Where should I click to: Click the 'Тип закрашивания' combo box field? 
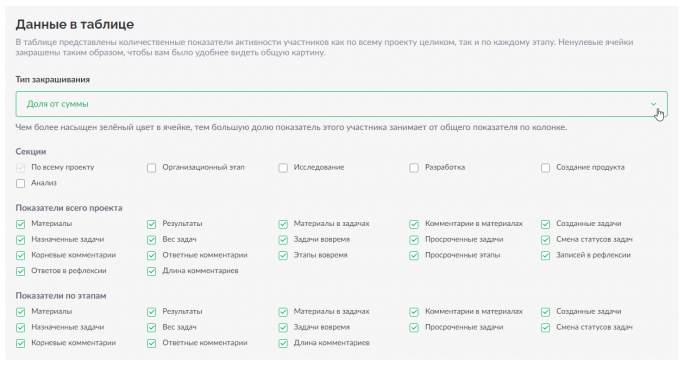click(x=341, y=104)
